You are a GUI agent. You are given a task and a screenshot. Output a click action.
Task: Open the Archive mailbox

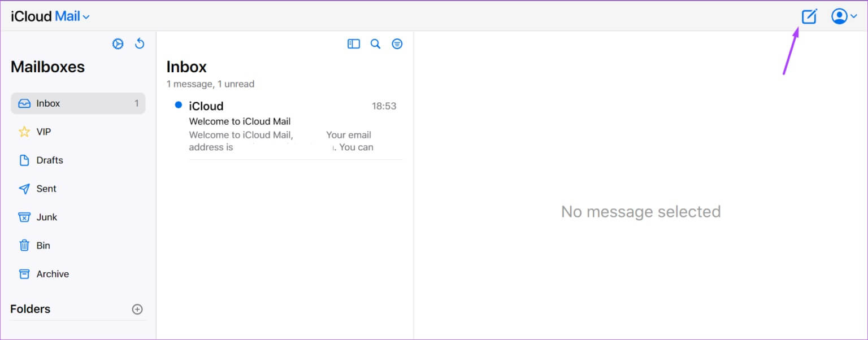78,274
